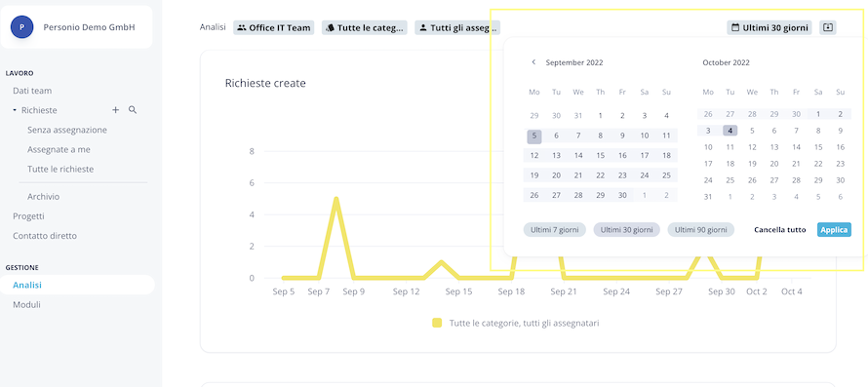Open the Tutti gli assegnatari filter dropdown
868x387 pixels.
click(457, 27)
